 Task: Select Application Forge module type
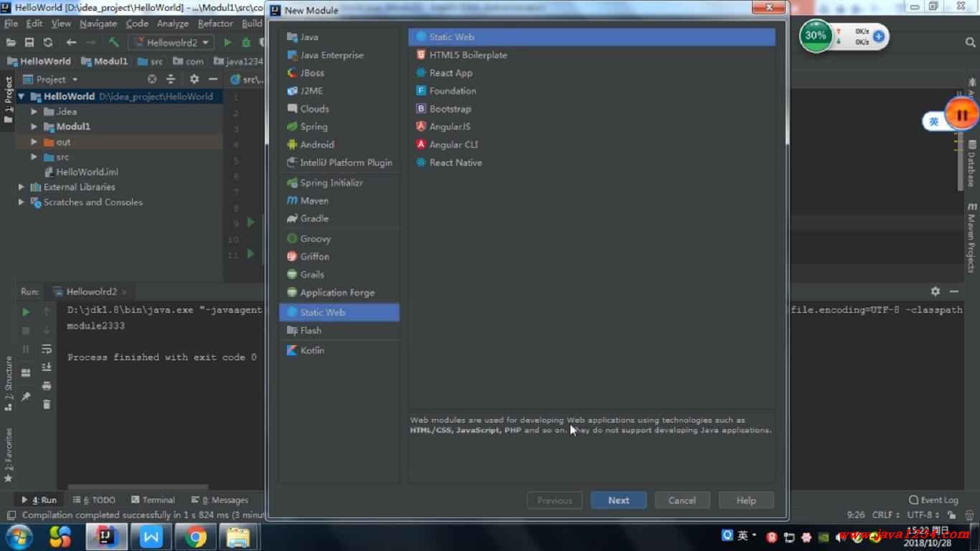(339, 292)
